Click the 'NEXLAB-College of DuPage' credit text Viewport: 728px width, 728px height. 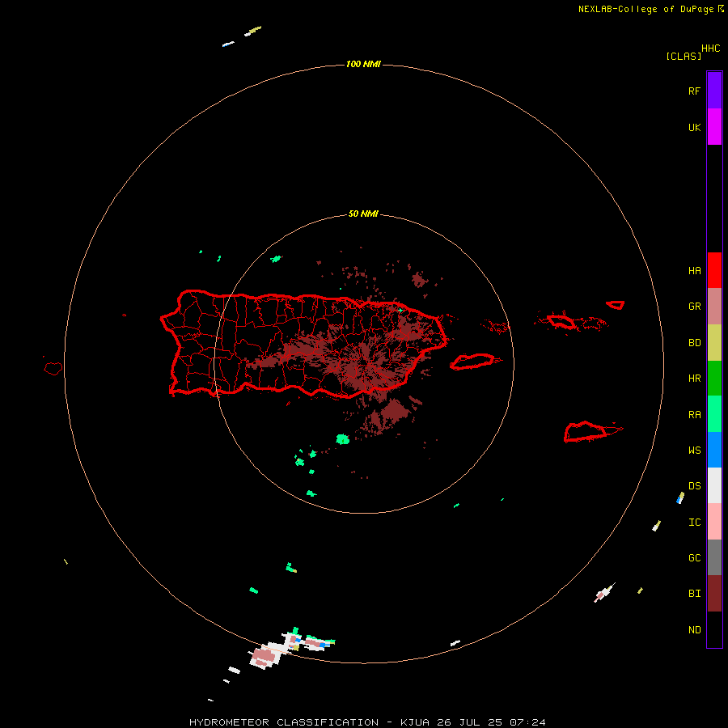click(645, 9)
